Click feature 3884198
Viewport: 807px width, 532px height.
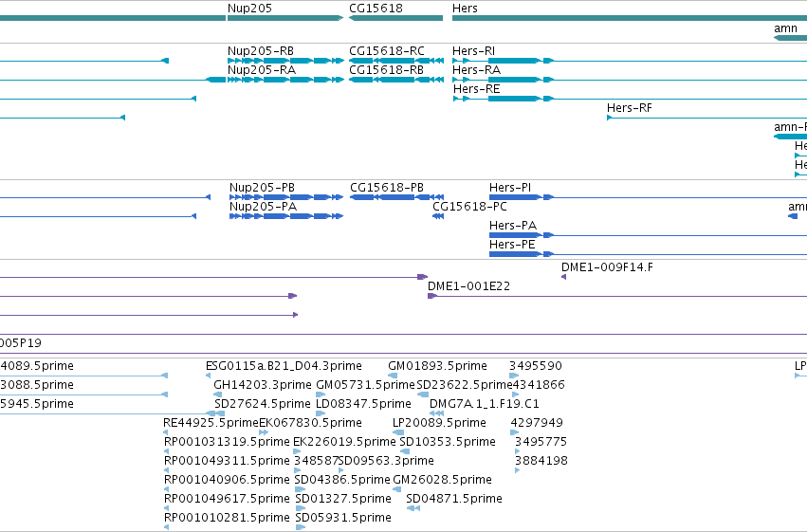click(x=541, y=461)
